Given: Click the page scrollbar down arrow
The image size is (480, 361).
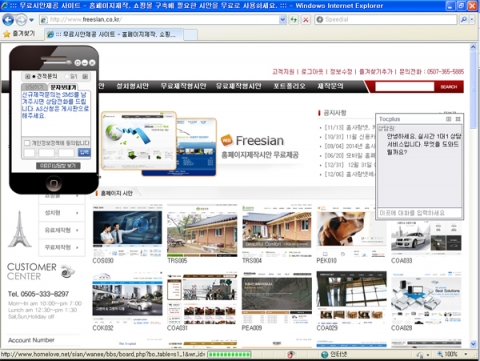Looking at the screenshot, I should pyautogui.click(x=473, y=344).
